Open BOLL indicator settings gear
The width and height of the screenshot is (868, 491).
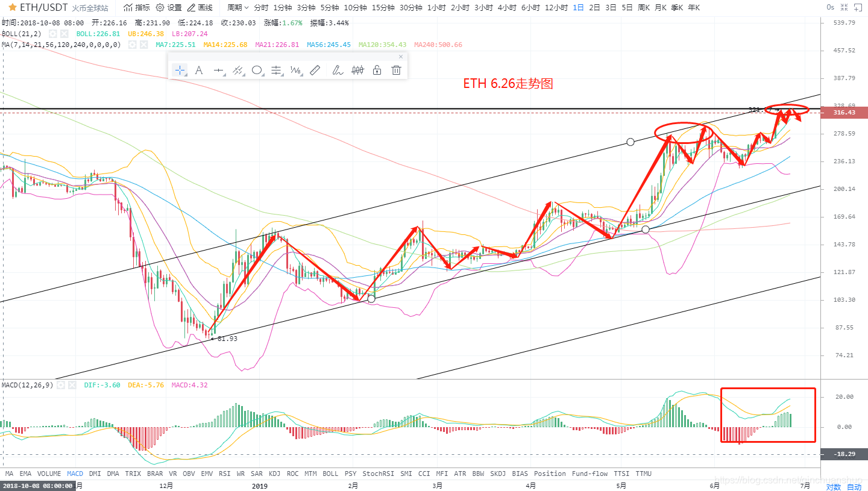click(53, 34)
